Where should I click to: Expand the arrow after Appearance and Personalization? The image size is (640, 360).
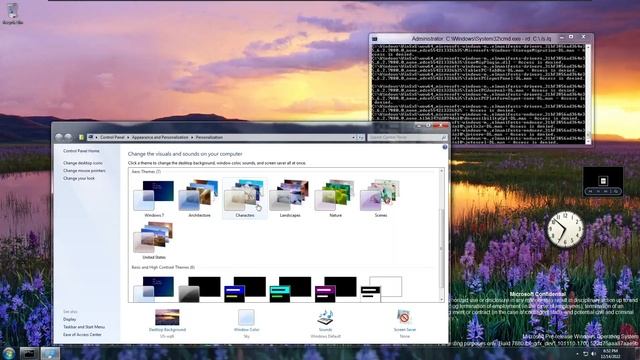pyautogui.click(x=192, y=138)
